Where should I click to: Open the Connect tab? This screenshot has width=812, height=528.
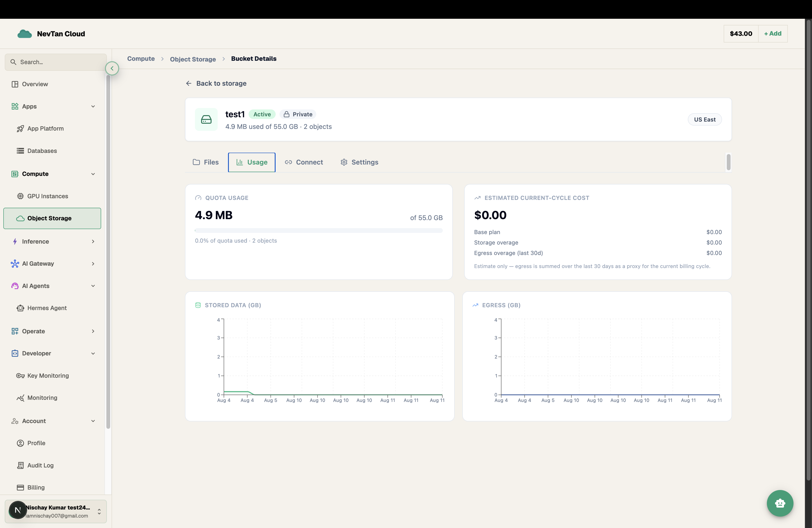point(304,162)
